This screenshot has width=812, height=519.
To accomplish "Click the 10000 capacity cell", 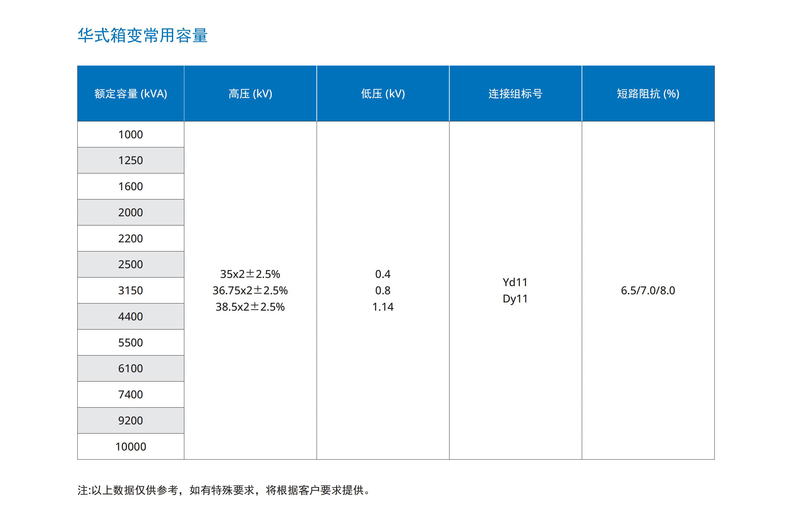I will pos(131,447).
